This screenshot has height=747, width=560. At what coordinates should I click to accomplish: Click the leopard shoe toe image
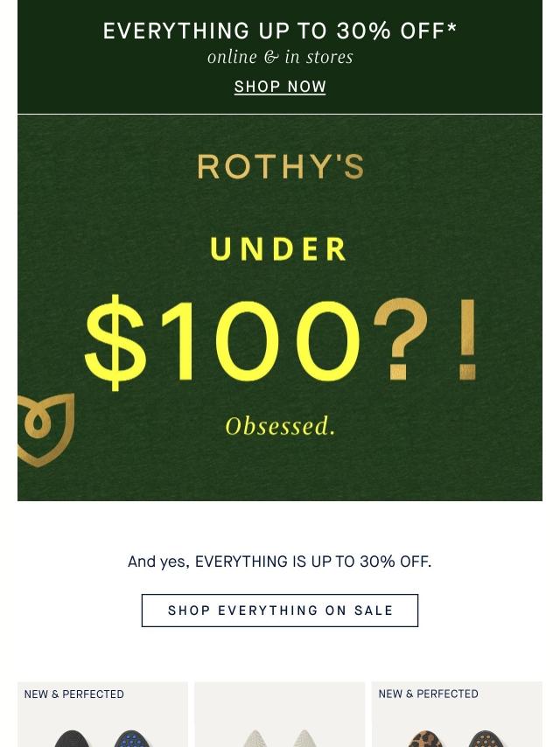click(x=427, y=738)
